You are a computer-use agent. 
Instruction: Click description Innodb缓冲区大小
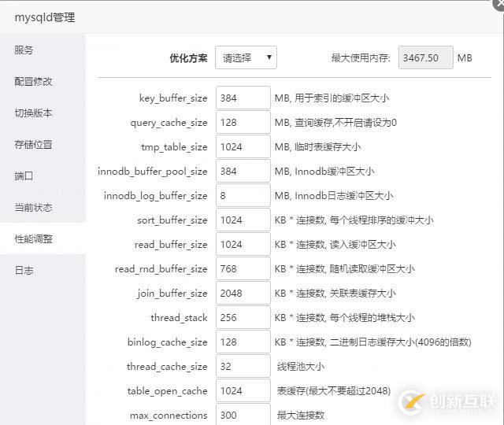(x=334, y=172)
